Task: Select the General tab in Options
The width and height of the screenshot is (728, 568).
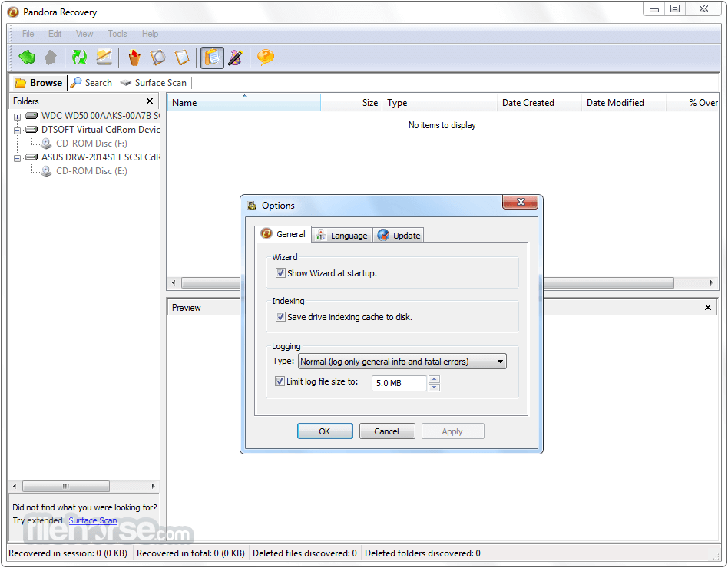Action: [x=283, y=234]
